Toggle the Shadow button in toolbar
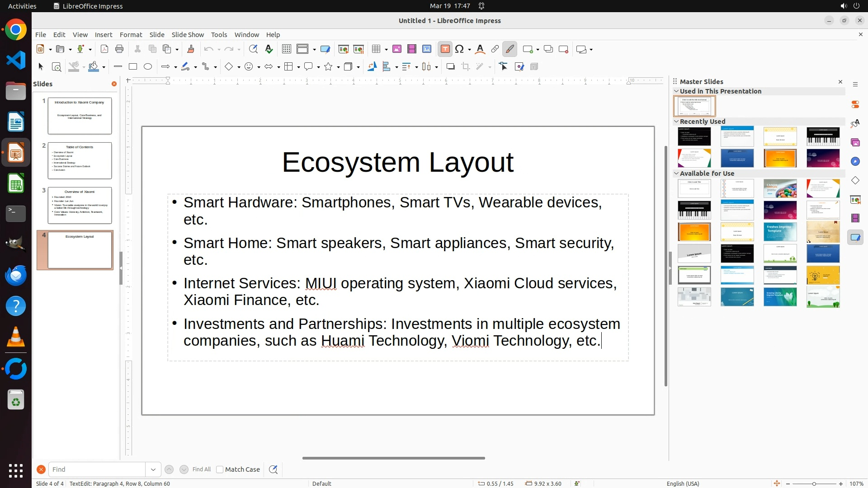Viewport: 868px width, 488px height. pos(450,67)
